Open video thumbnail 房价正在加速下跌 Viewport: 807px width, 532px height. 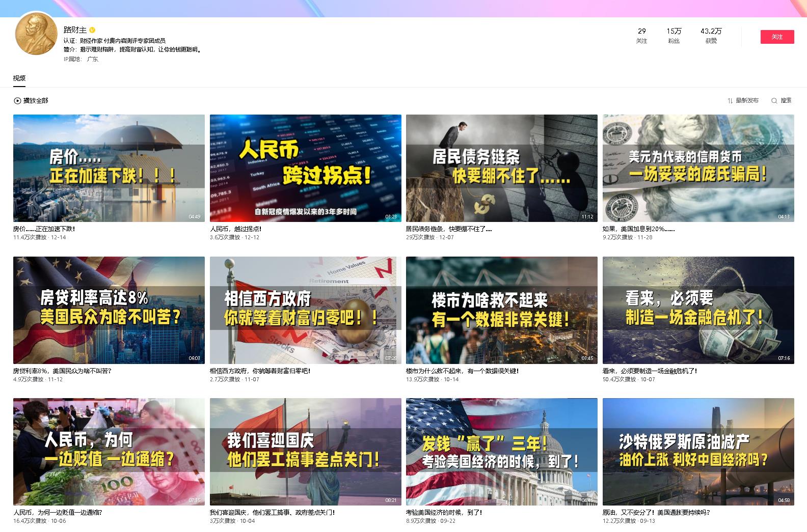click(x=109, y=168)
